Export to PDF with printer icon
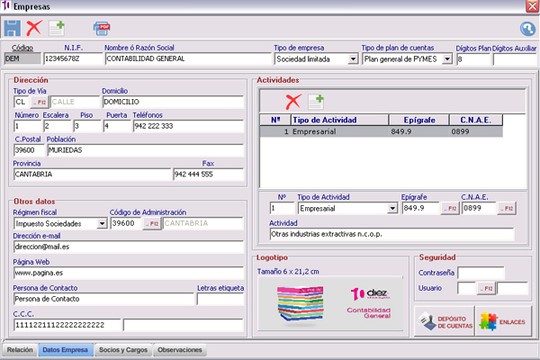The image size is (540, 360). pyautogui.click(x=102, y=29)
